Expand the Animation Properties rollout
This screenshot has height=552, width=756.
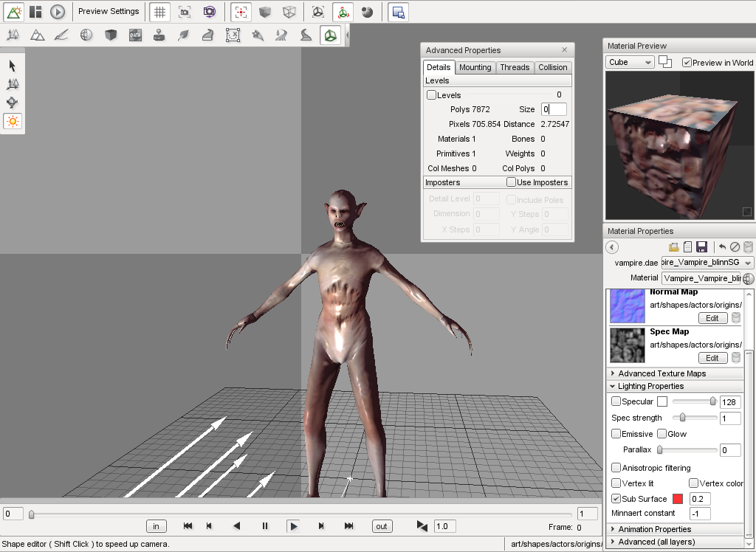coord(654,529)
